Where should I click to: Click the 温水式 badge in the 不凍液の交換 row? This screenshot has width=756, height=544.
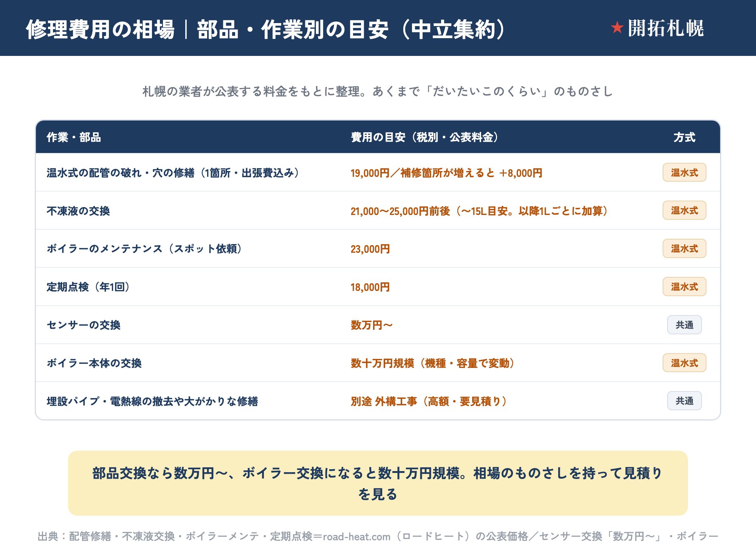684,210
